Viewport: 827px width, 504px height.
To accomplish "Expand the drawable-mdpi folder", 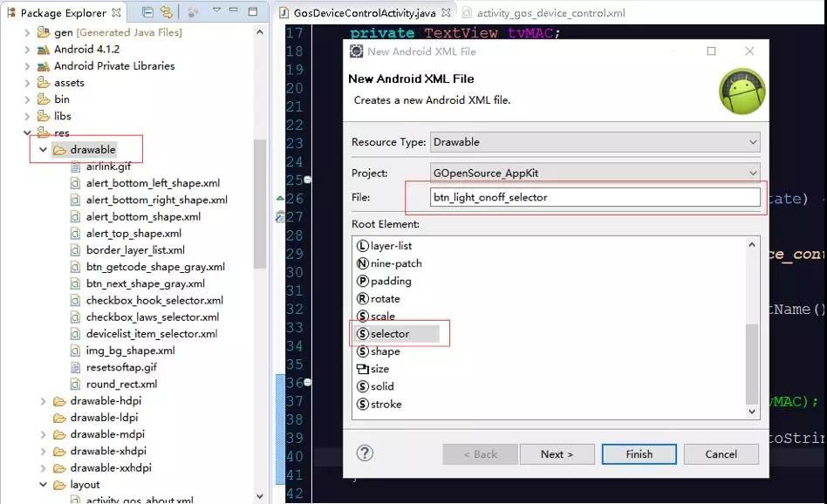I will click(x=44, y=435).
